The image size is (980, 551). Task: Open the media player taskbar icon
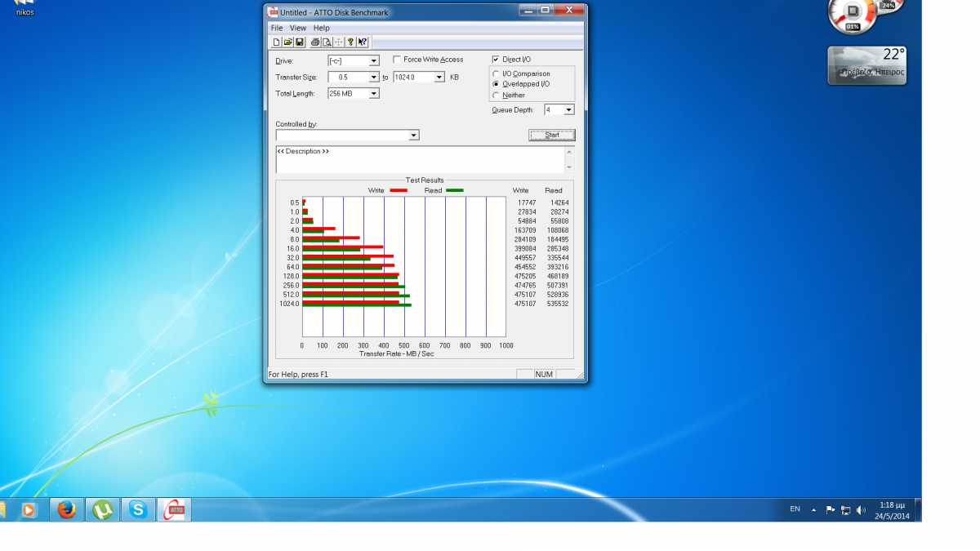(x=29, y=509)
